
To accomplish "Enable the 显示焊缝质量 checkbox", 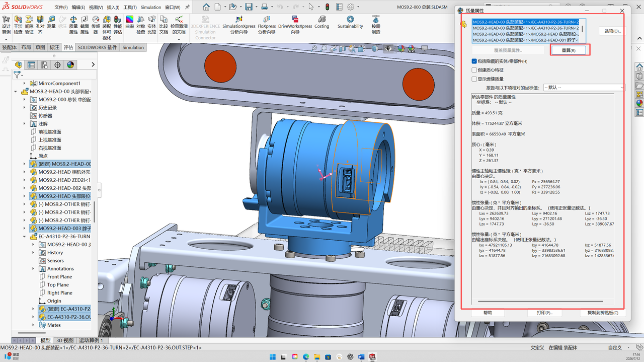I will coord(474,79).
